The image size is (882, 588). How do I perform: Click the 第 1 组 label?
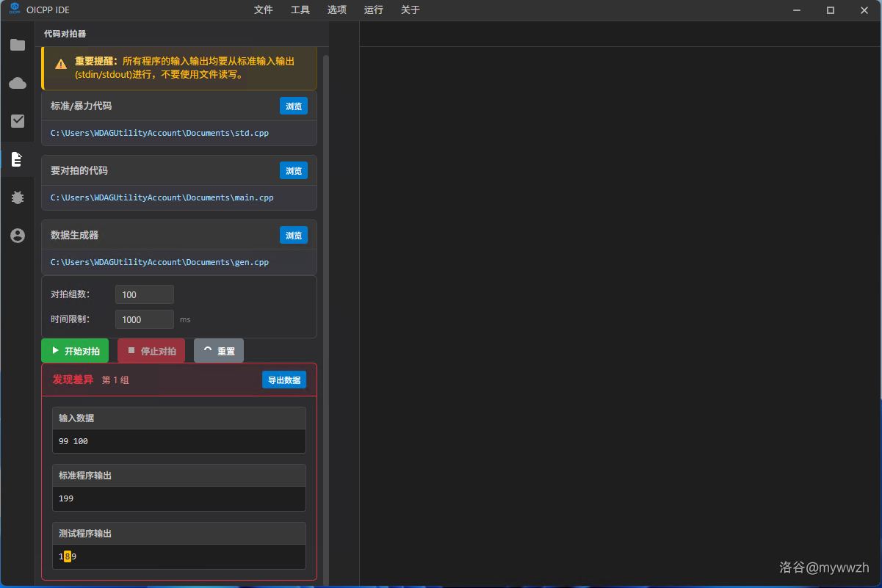pyautogui.click(x=115, y=380)
